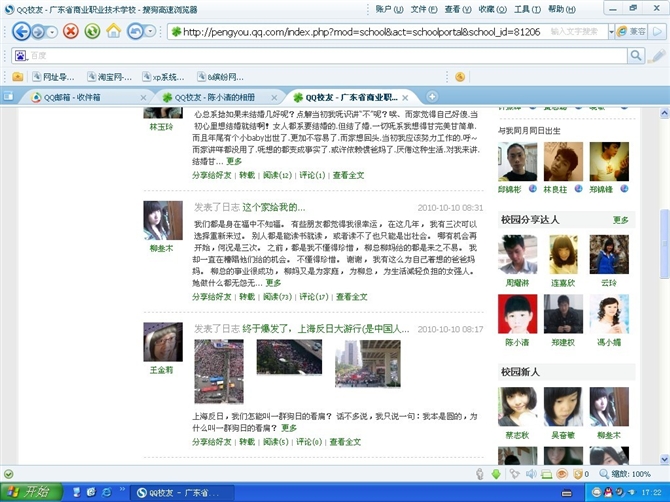Go to the browser home page icon
This screenshot has height=502, width=670.
(114, 31)
